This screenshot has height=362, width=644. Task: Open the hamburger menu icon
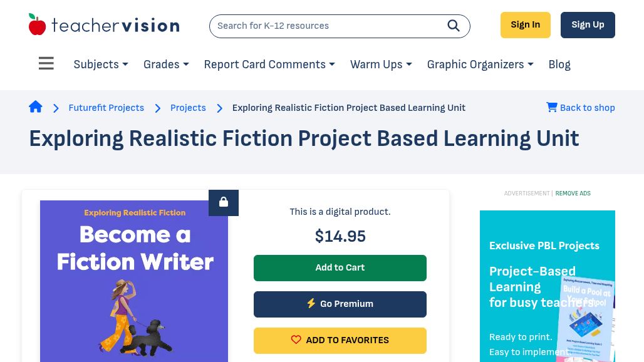tap(46, 64)
